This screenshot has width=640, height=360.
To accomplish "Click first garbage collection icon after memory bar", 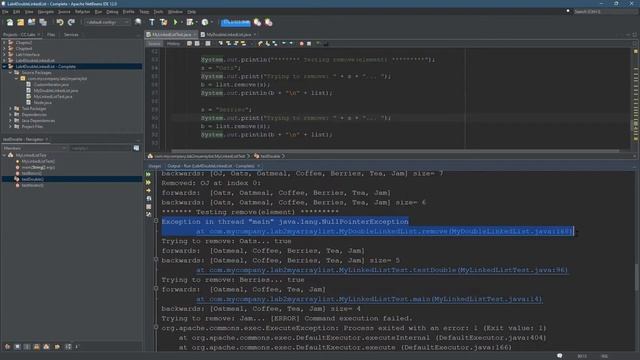I will tap(258, 22).
